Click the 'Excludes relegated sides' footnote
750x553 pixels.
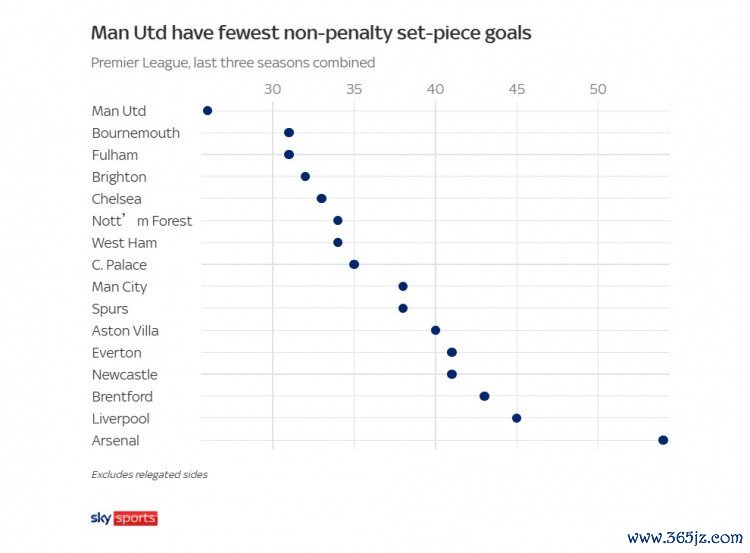(149, 474)
